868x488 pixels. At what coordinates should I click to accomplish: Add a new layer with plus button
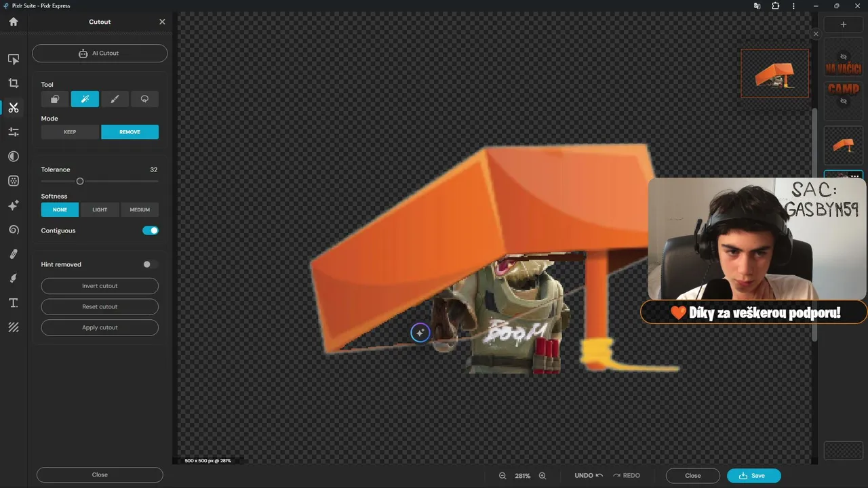click(x=844, y=24)
